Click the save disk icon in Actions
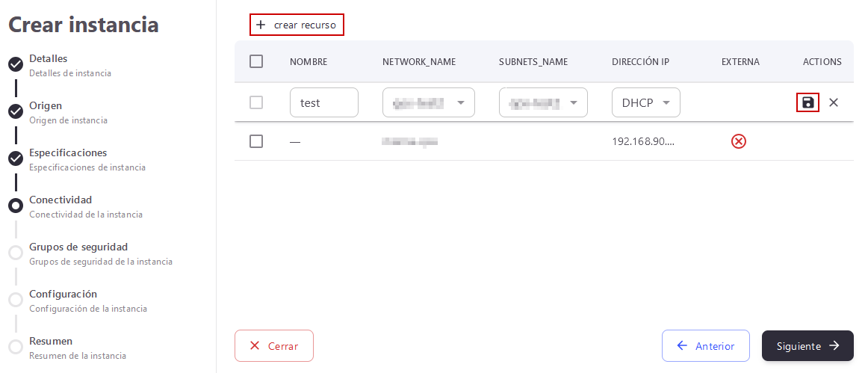The width and height of the screenshot is (868, 373). [807, 102]
